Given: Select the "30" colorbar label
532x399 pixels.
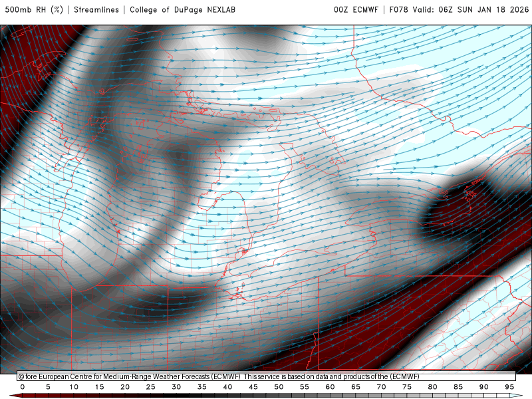Looking at the screenshot, I should [x=176, y=387].
